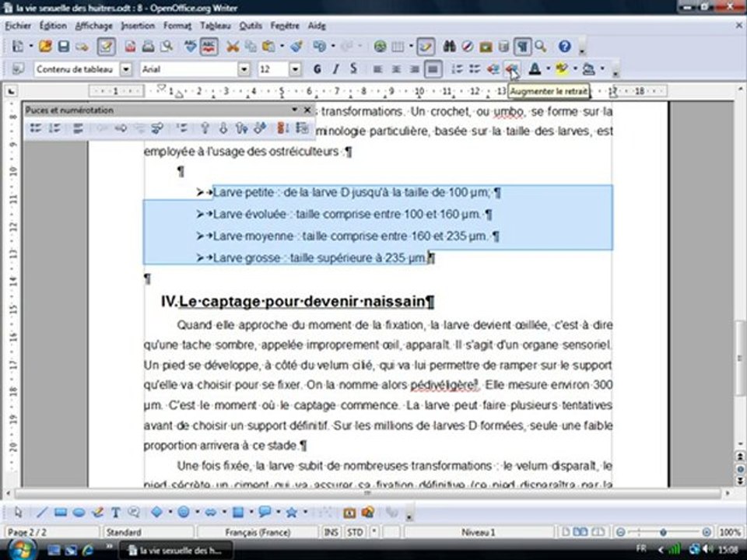The height and width of the screenshot is (560, 747).
Task: Decrease the paragraph indent
Action: pyautogui.click(x=493, y=69)
